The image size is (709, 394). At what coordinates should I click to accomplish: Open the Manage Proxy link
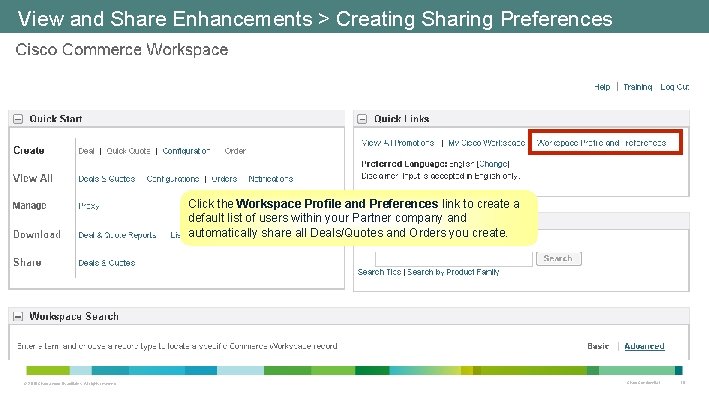tap(89, 206)
